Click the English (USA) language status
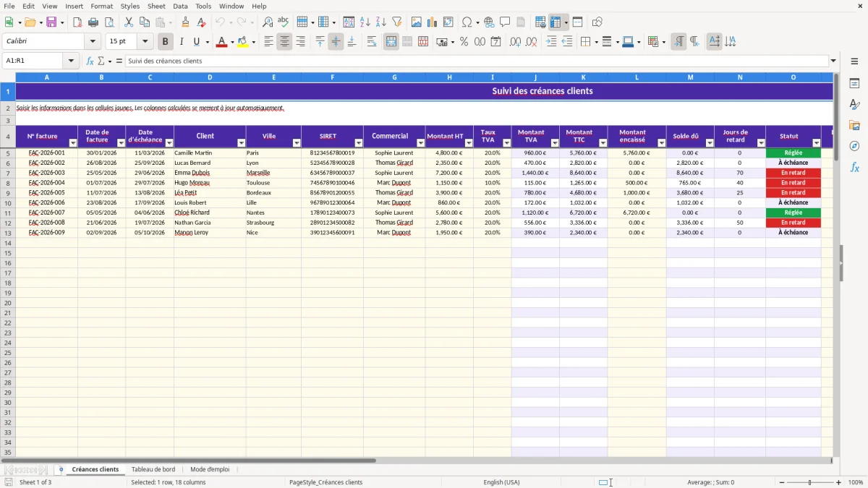The image size is (868, 488). pos(501,482)
